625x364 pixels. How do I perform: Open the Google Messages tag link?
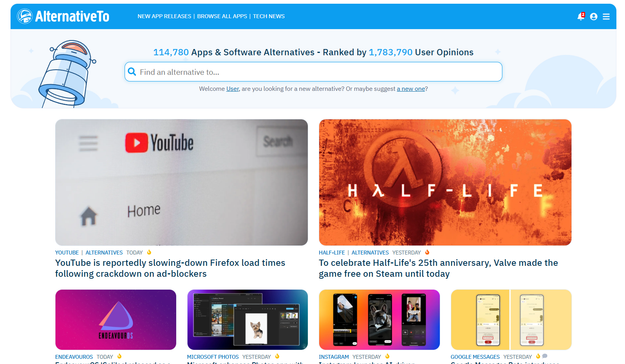(x=475, y=357)
